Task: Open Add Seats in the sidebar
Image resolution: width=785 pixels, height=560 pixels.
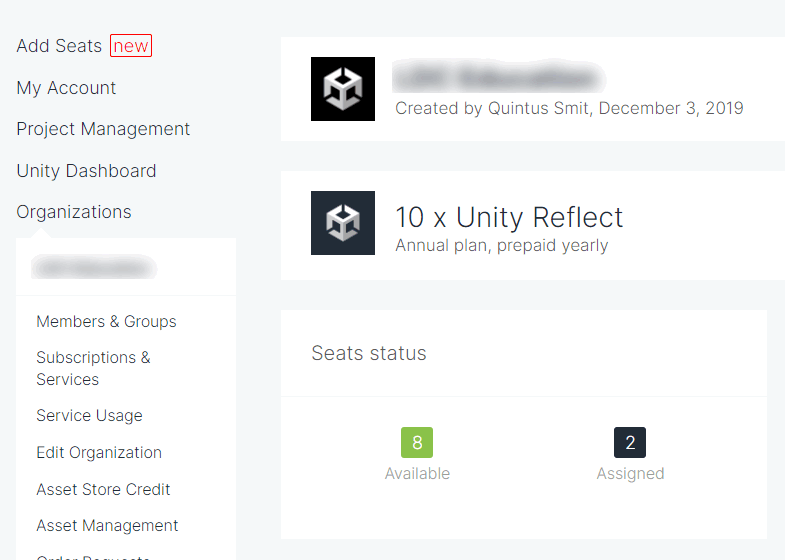Action: tap(59, 46)
